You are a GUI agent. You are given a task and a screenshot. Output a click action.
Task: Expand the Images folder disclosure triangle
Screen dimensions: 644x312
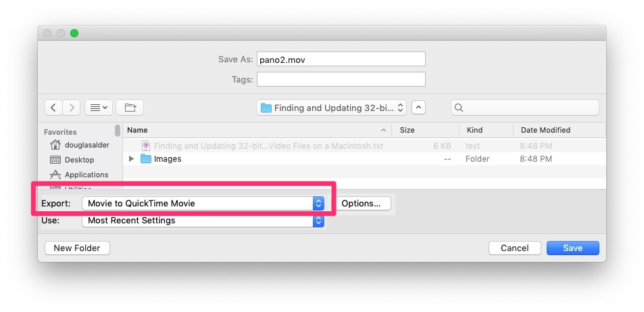click(x=132, y=159)
